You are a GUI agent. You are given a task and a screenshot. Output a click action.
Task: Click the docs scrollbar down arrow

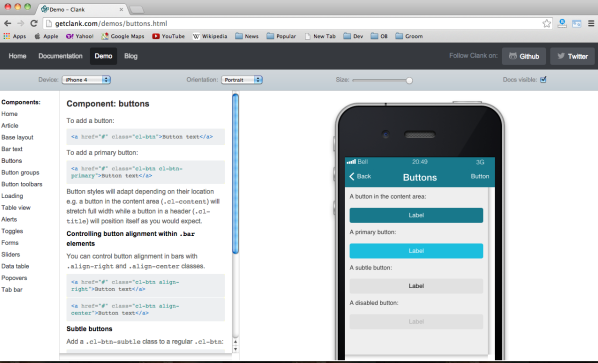[x=236, y=349]
